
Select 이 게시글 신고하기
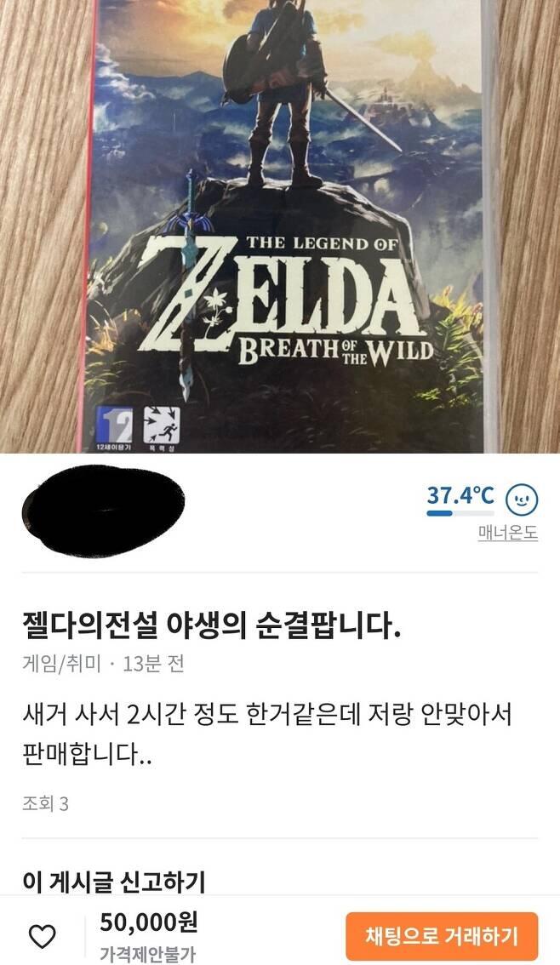(x=113, y=882)
